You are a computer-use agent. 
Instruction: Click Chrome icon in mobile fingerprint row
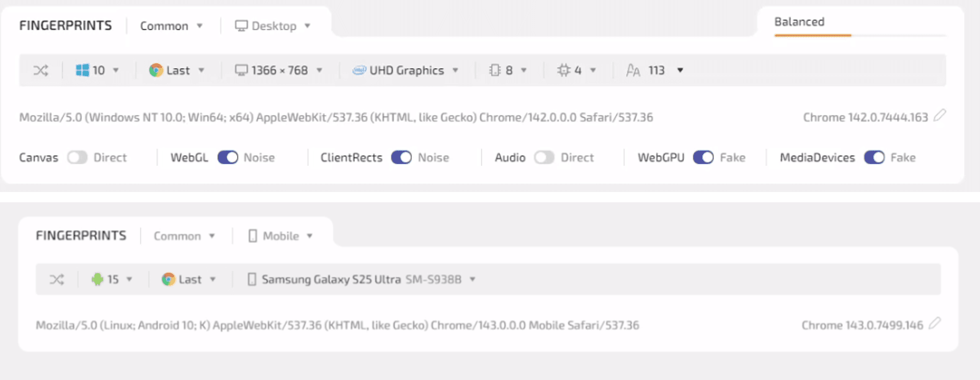pyautogui.click(x=168, y=279)
